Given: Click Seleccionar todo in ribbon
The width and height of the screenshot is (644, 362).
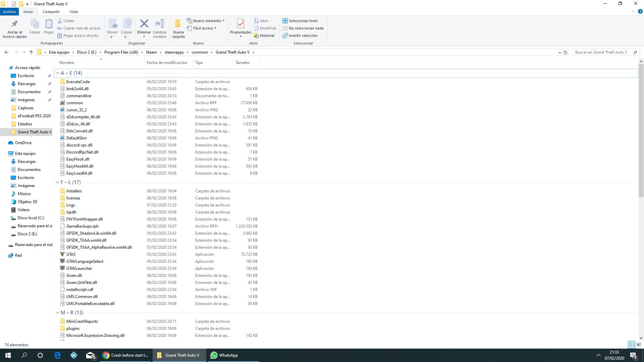Looking at the screenshot, I should [x=300, y=21].
